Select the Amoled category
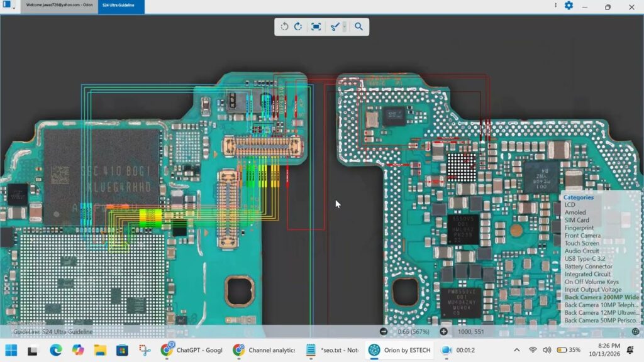This screenshot has width=644, height=362. [575, 212]
